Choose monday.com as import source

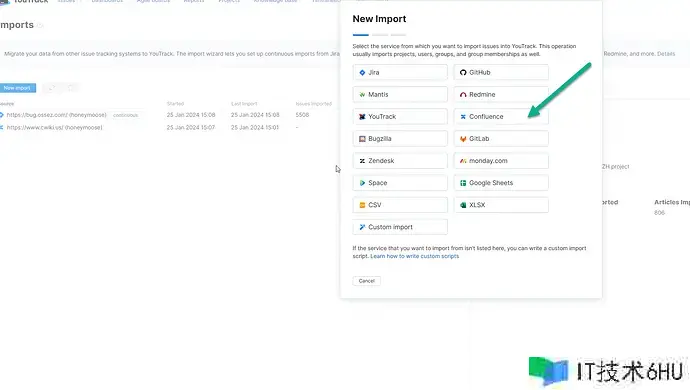click(501, 161)
